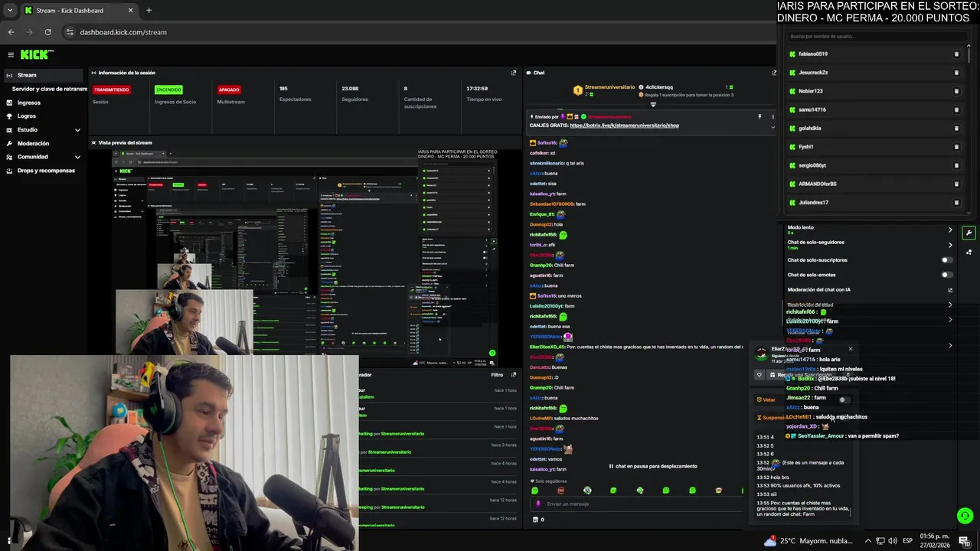Open Drops y recompensas in the sidebar
980x551 pixels.
coord(46,171)
